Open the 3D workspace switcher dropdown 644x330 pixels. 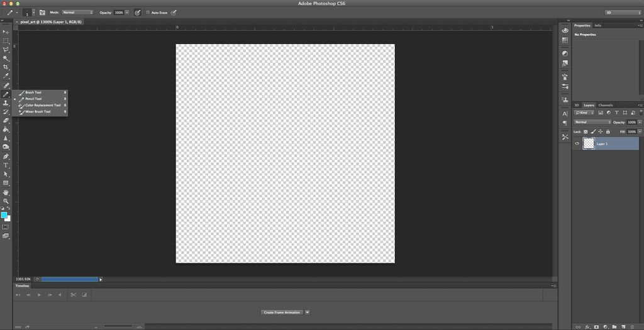[623, 13]
